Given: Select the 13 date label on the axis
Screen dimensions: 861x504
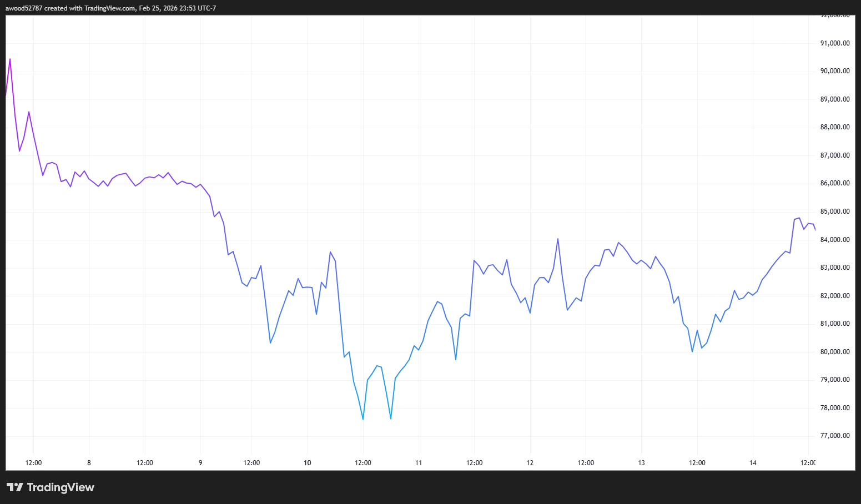Looking at the screenshot, I should (641, 462).
